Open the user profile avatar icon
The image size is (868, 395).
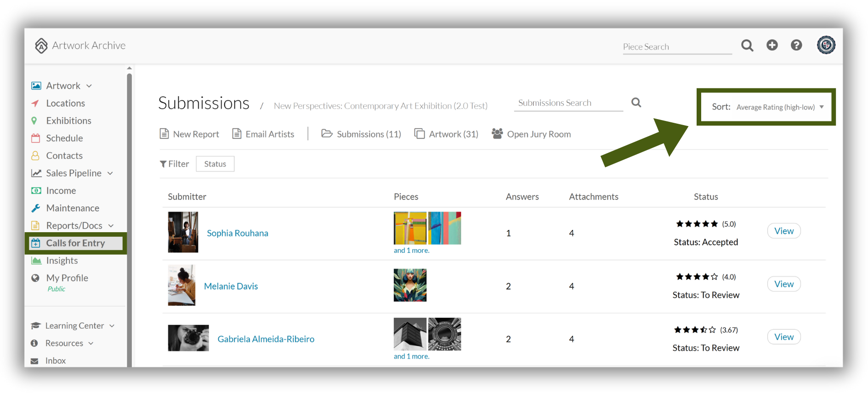[826, 45]
